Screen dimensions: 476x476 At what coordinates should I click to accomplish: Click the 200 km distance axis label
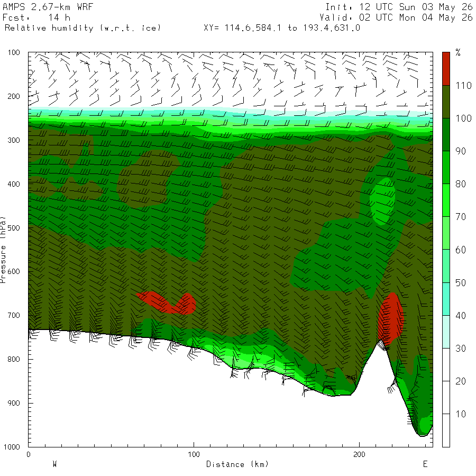(359, 454)
